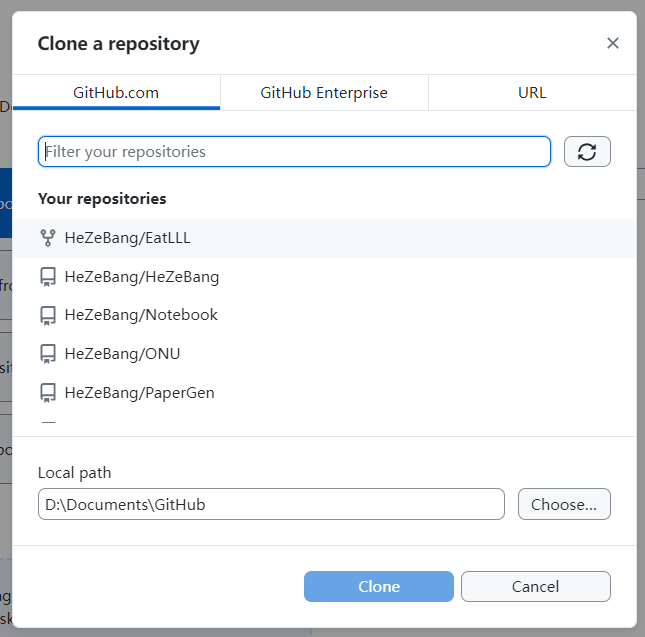
Task: Cancel the clone dialog
Action: 536,586
